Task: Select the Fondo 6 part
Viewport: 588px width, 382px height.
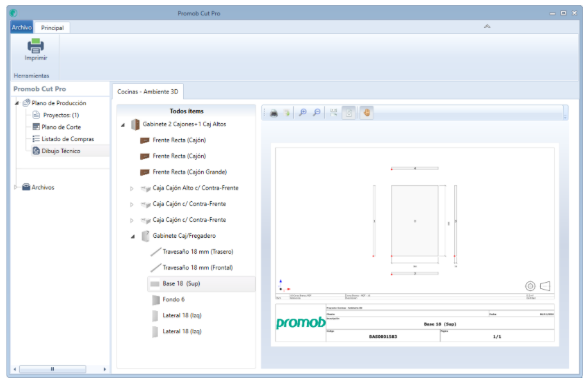Action: [173, 299]
